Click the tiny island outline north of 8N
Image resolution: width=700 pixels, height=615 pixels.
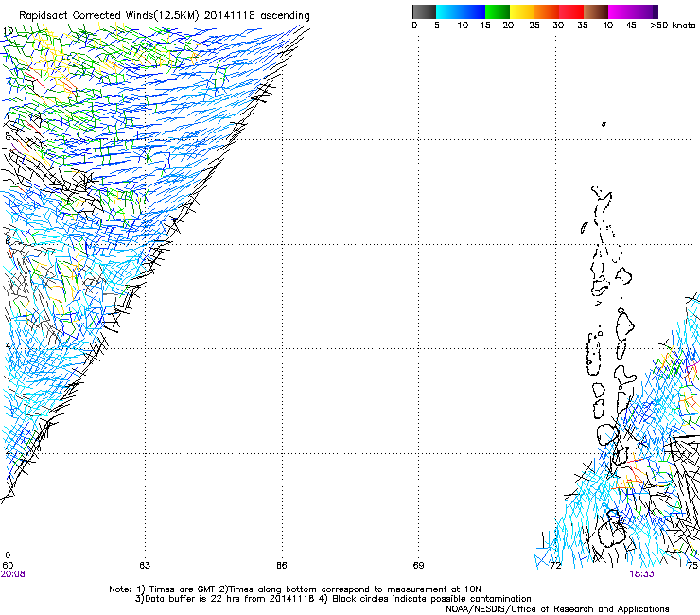(x=604, y=124)
